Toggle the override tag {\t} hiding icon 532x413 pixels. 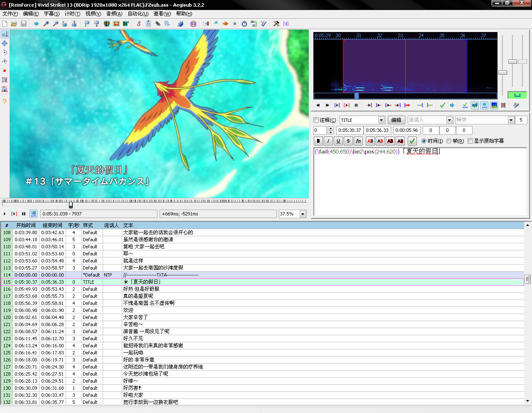coord(286,24)
